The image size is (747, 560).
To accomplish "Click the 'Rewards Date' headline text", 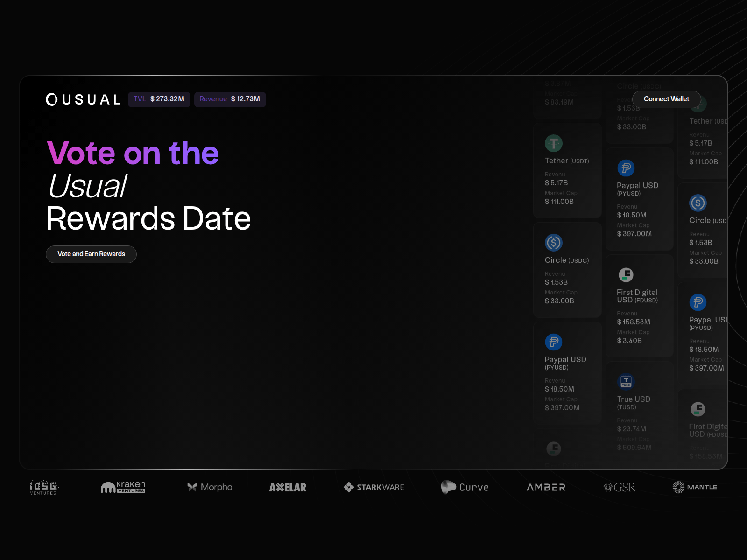I will tap(148, 218).
